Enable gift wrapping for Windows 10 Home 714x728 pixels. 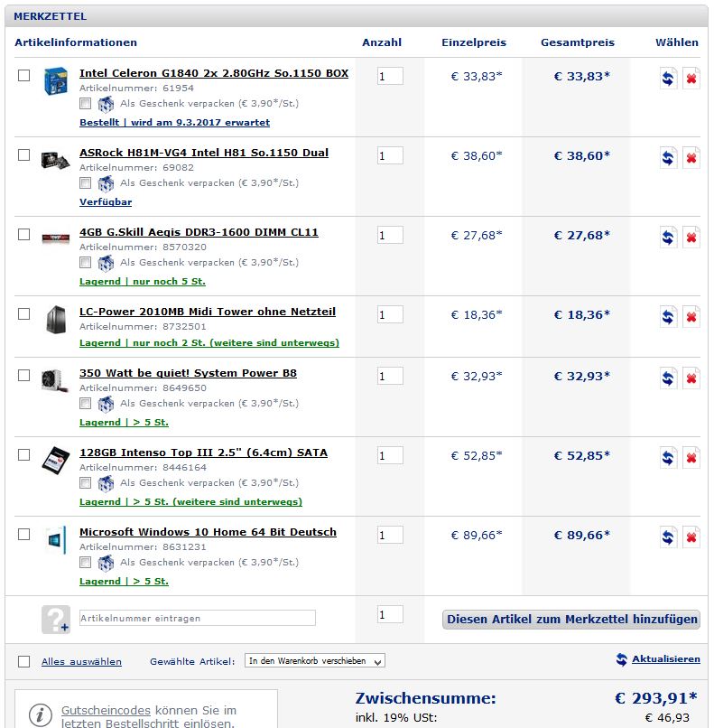point(86,562)
